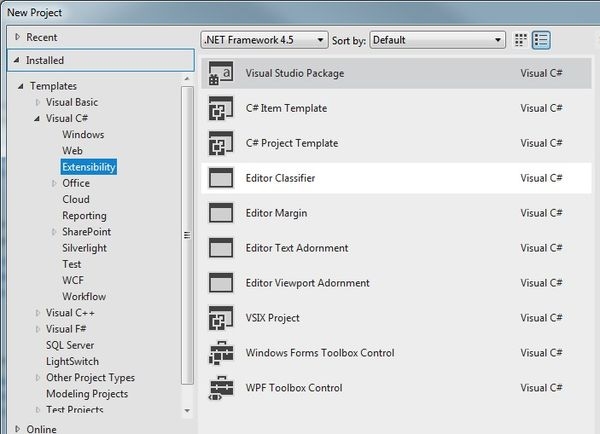Select the SQL Server node
The image size is (600, 434).
70,345
